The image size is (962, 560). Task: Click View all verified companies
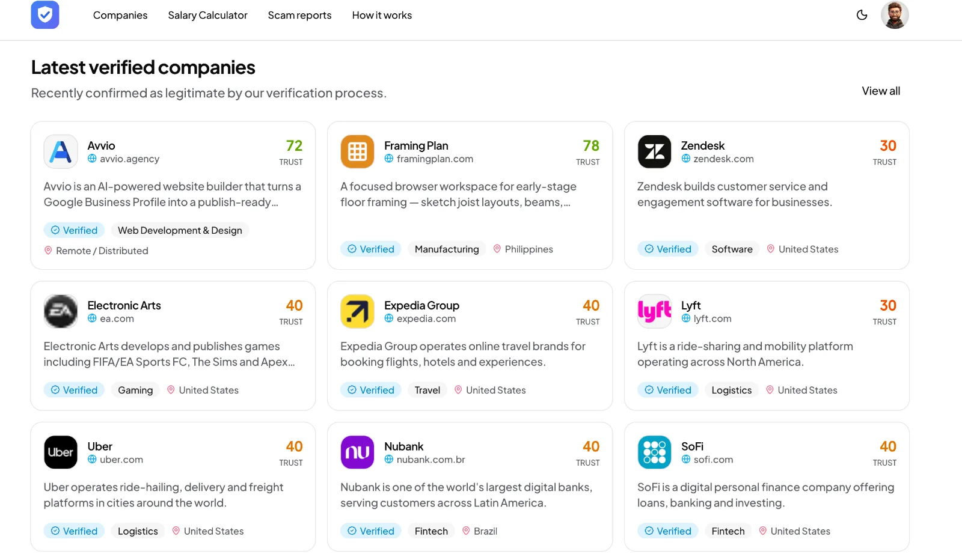point(881,91)
